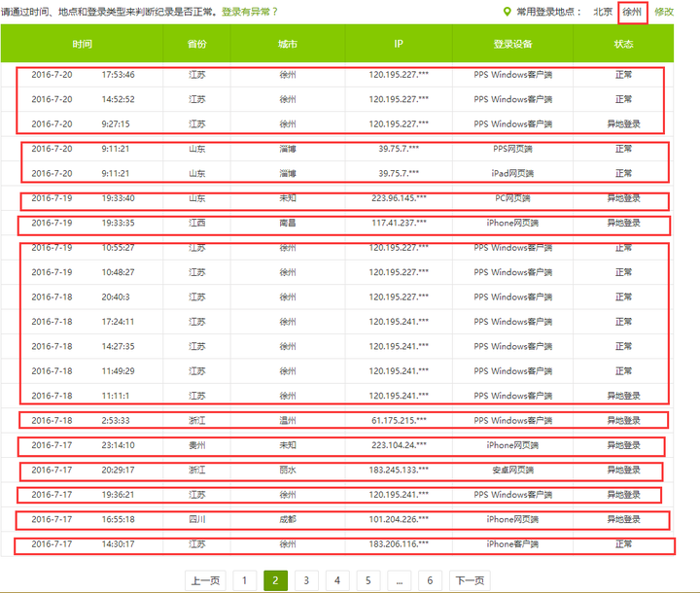The image size is (700, 593).
Task: Click 四川 province cell
Action: pyautogui.click(x=196, y=519)
